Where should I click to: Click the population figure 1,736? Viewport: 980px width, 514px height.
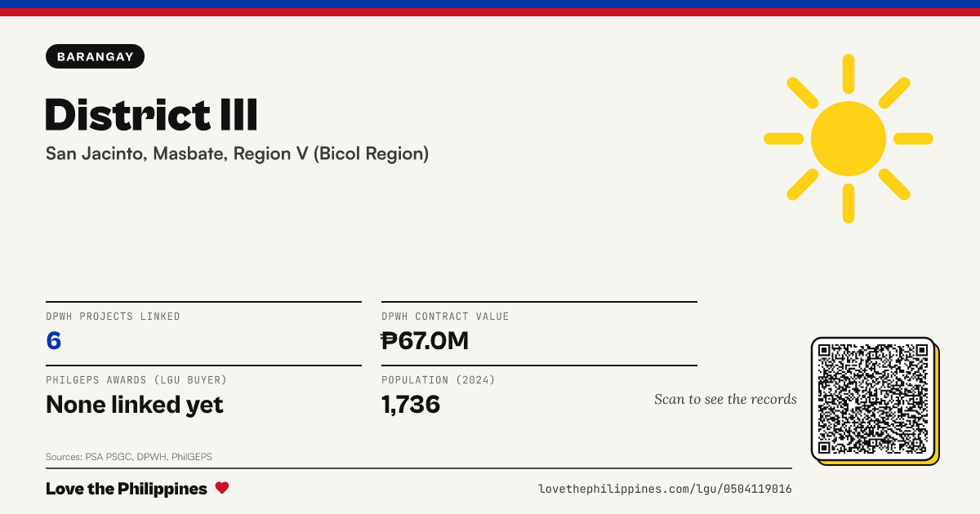[x=411, y=404]
